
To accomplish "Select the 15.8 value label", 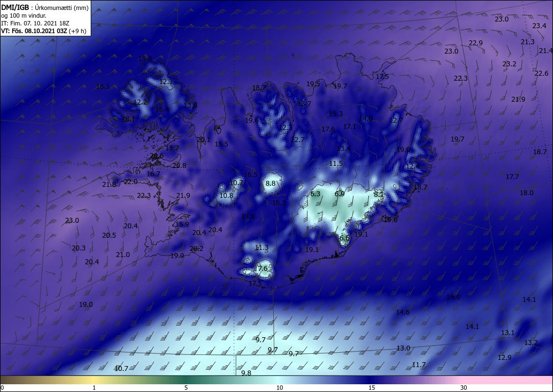I will pyautogui.click(x=145, y=59).
